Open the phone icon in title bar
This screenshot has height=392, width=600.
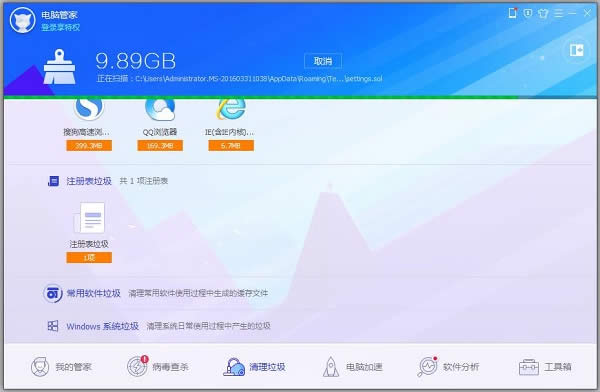512,13
